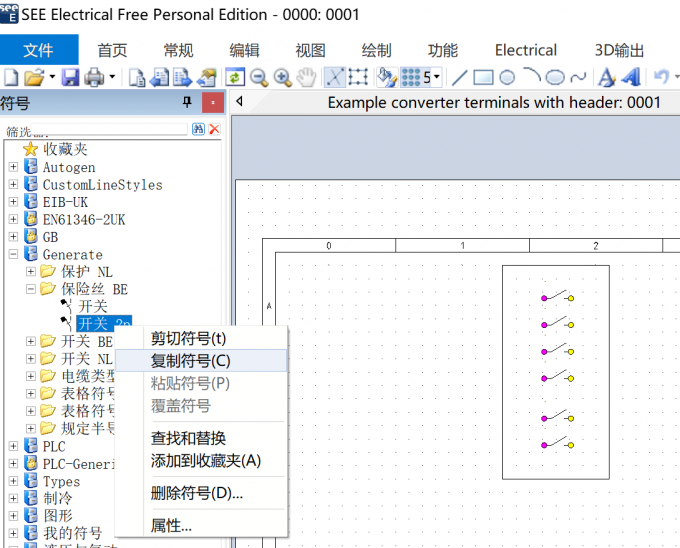Click the New document icon
The width and height of the screenshot is (680, 548).
[x=11, y=78]
